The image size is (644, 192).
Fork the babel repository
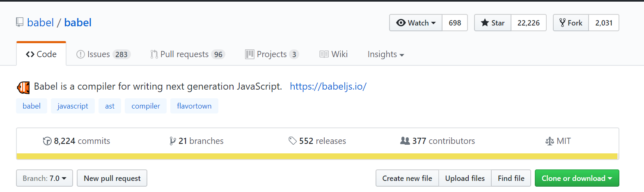point(571,23)
